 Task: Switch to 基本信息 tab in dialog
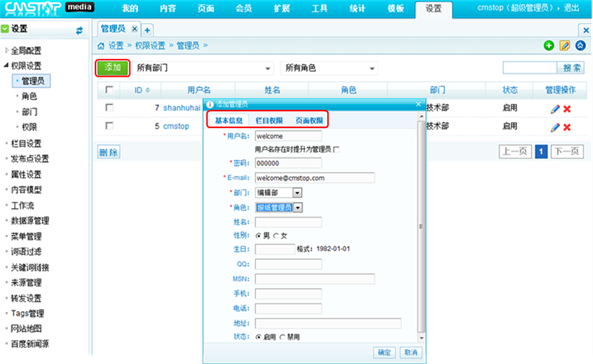coord(228,121)
